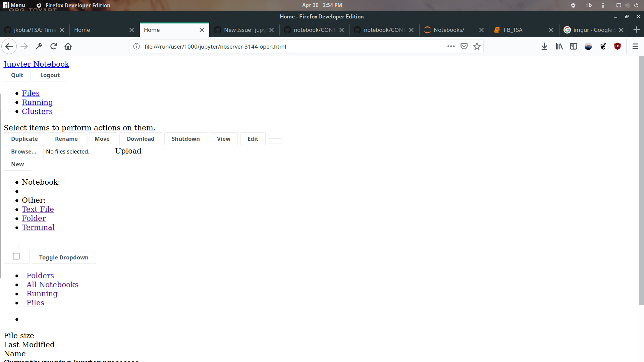The height and width of the screenshot is (362, 644).
Task: Switch to the FB_TSA tab
Action: (513, 30)
